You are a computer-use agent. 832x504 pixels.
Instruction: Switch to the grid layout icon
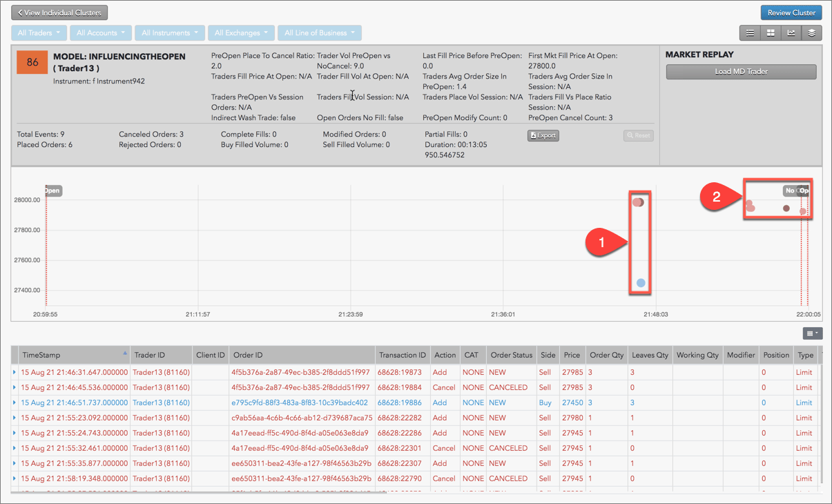point(770,32)
